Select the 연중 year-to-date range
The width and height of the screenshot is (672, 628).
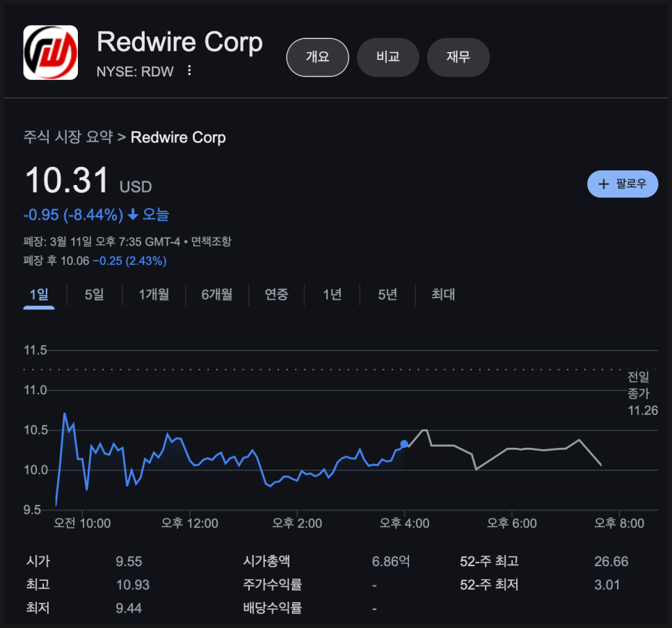coord(276,294)
